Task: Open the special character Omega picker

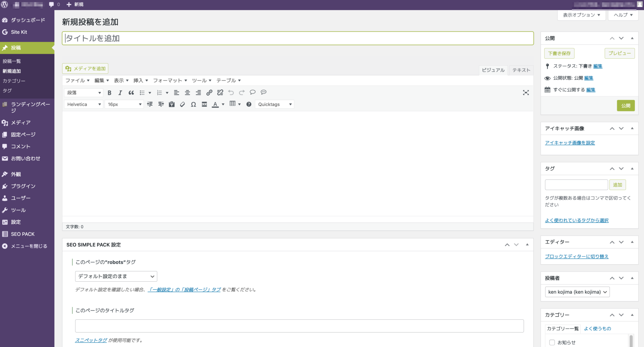Action: click(194, 105)
